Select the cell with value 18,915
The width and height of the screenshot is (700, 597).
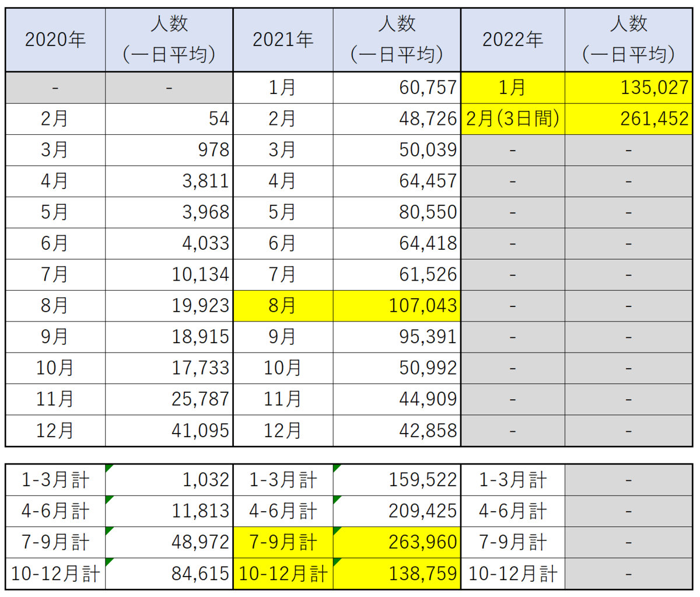pos(169,337)
